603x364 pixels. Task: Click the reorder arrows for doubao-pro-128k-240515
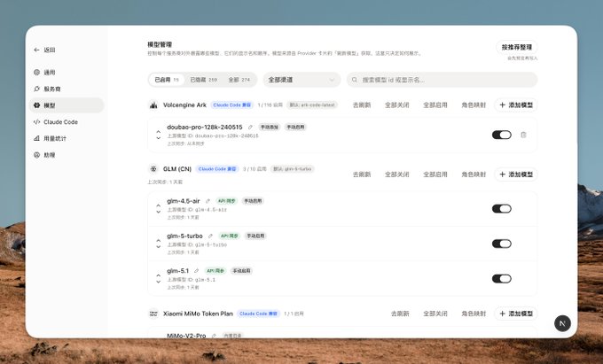pos(158,135)
